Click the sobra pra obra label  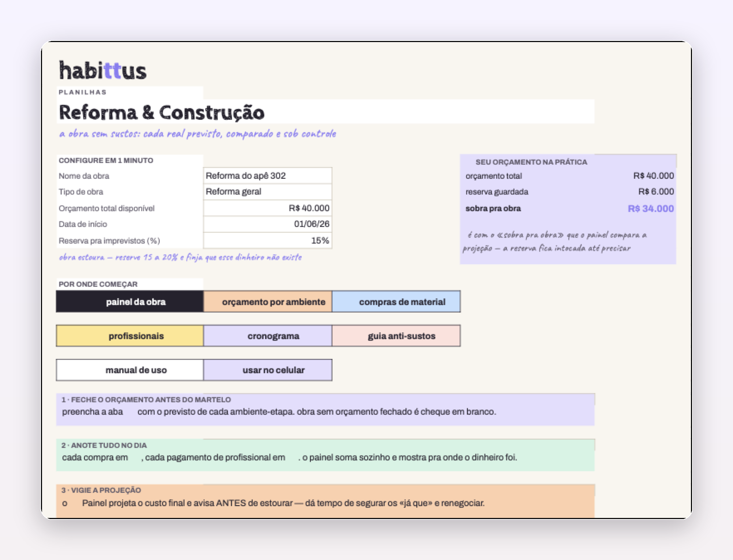[493, 208]
